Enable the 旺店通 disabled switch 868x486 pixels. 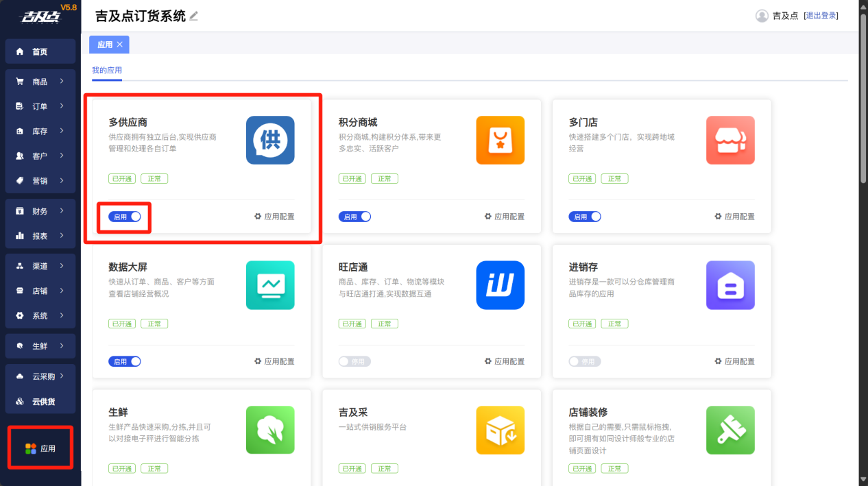(354, 361)
